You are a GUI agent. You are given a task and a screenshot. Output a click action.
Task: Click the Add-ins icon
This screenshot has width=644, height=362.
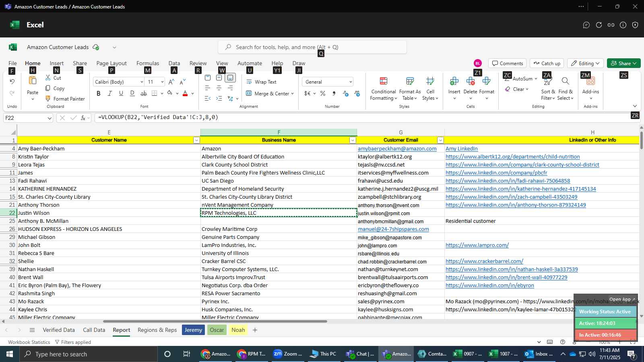coord(590,82)
